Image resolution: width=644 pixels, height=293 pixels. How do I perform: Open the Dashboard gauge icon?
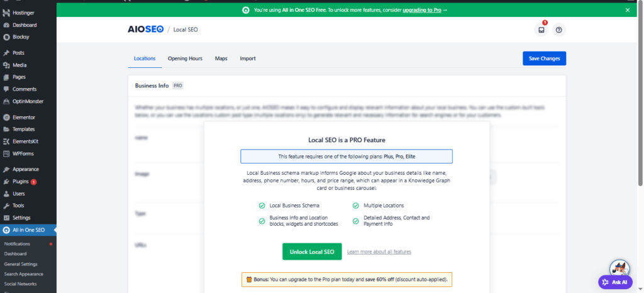tap(6, 25)
